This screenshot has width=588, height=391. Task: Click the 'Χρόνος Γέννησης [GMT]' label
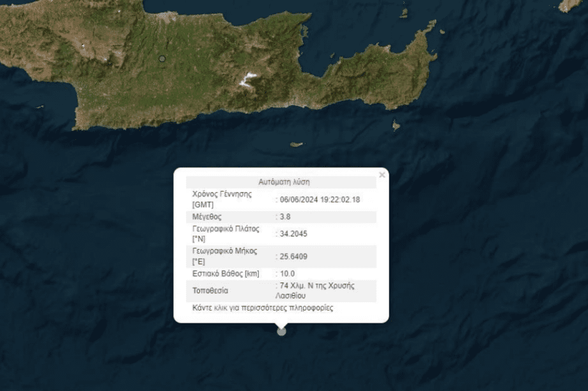(221, 199)
